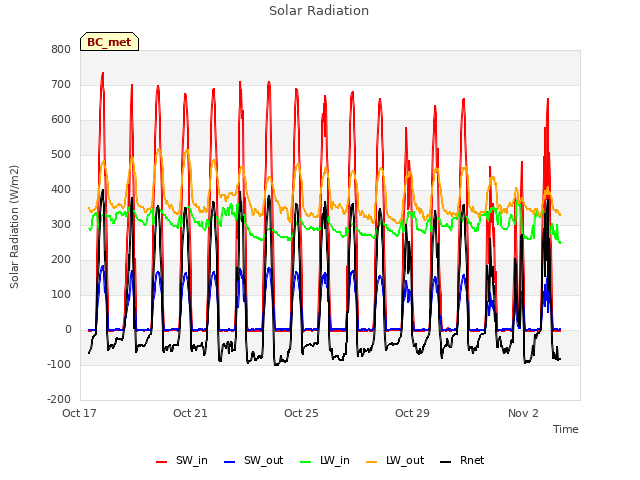Click the LW_out legend label

pos(405,460)
